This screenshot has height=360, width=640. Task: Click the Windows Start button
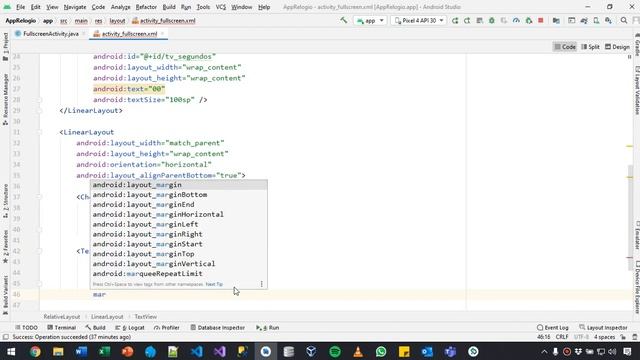coord(11,351)
